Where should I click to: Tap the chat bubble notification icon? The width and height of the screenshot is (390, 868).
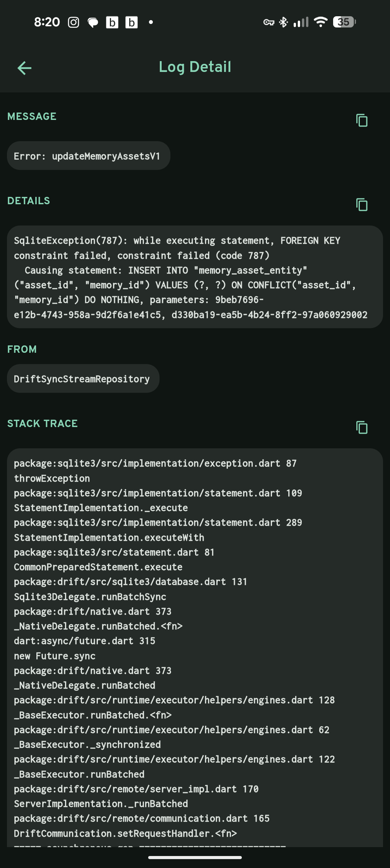pyautogui.click(x=93, y=22)
